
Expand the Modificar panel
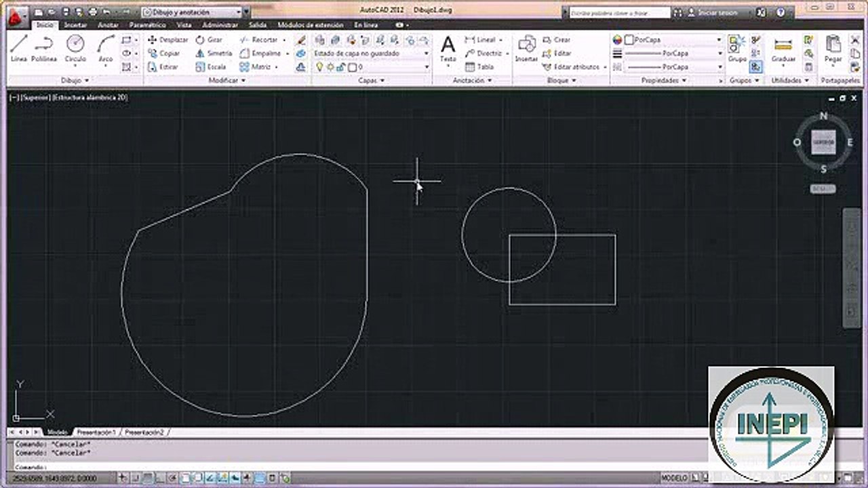click(227, 80)
